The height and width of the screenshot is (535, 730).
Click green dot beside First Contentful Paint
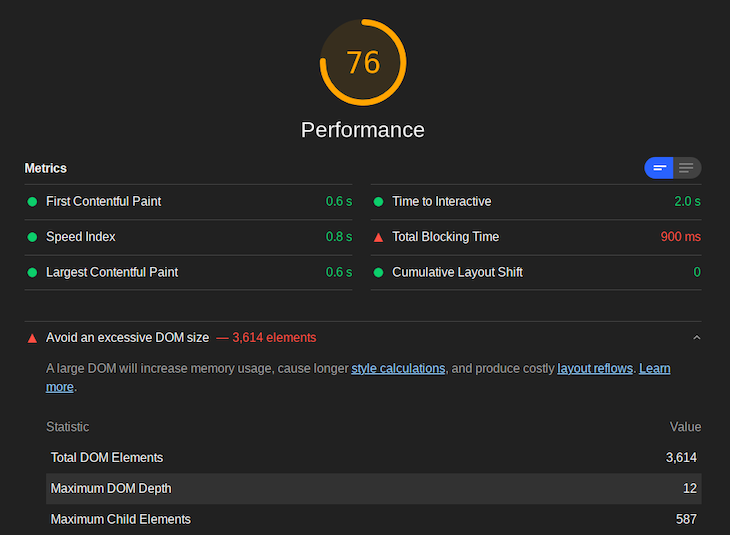(x=32, y=202)
